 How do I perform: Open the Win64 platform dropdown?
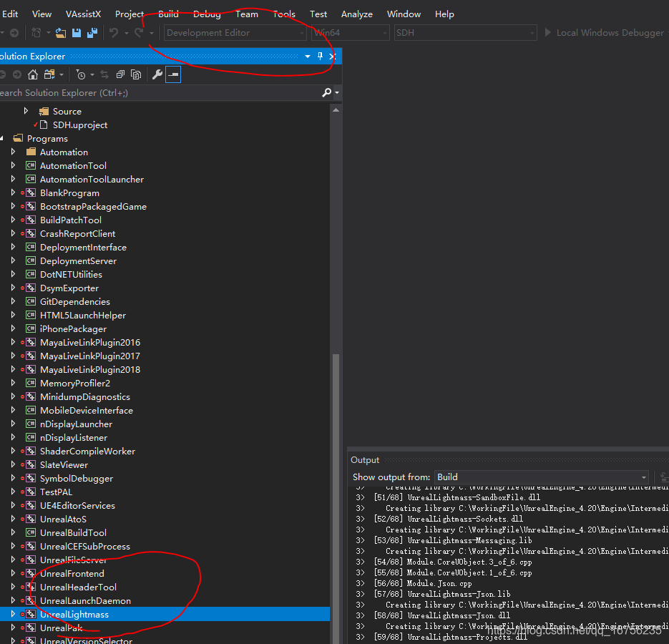pos(351,33)
